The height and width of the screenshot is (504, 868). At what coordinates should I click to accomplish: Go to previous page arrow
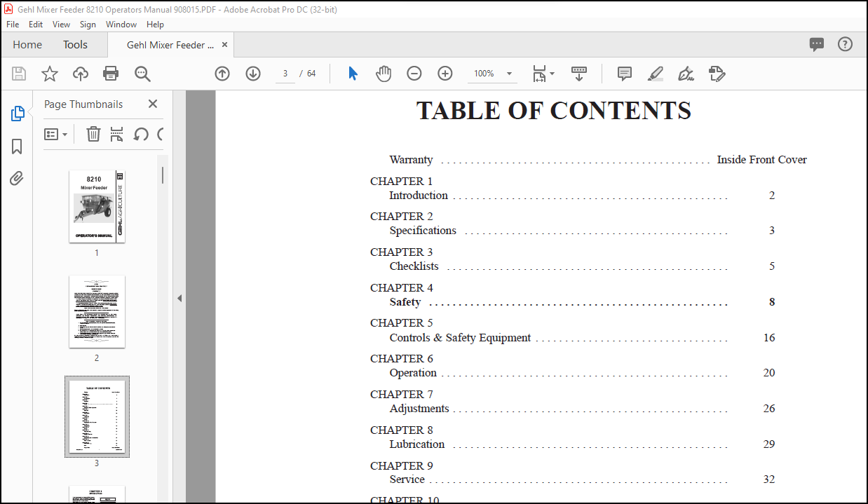click(x=222, y=74)
